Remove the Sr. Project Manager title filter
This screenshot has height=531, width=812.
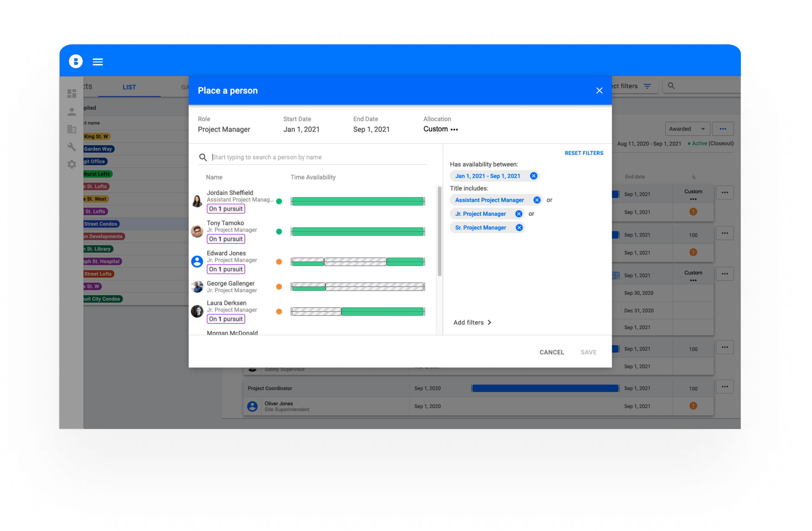click(x=519, y=228)
